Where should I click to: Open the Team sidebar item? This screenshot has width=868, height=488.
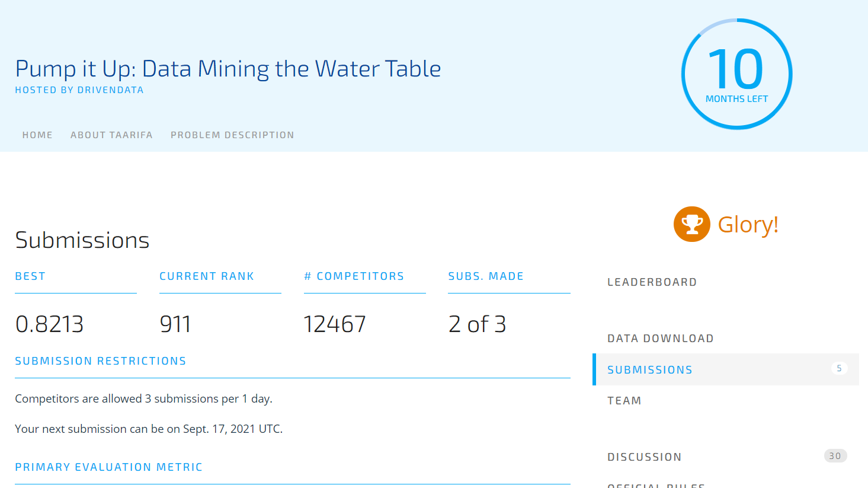(x=624, y=401)
